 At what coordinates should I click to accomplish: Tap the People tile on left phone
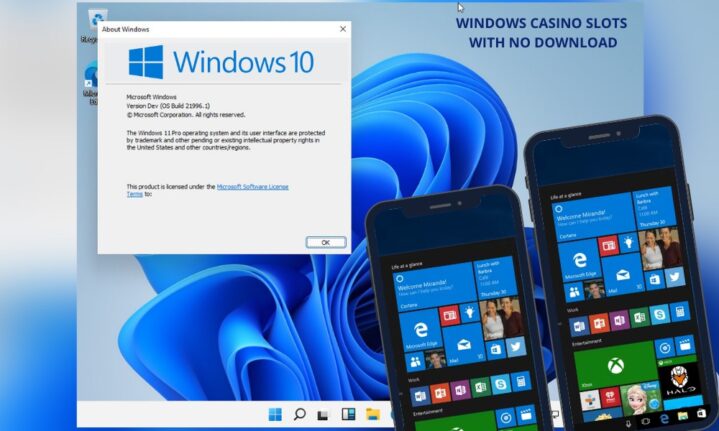[415, 362]
